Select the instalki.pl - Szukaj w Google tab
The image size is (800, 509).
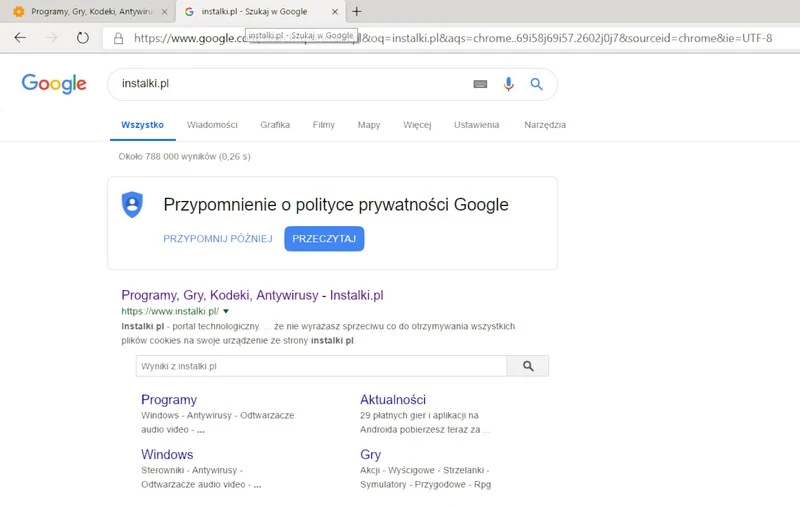[260, 11]
